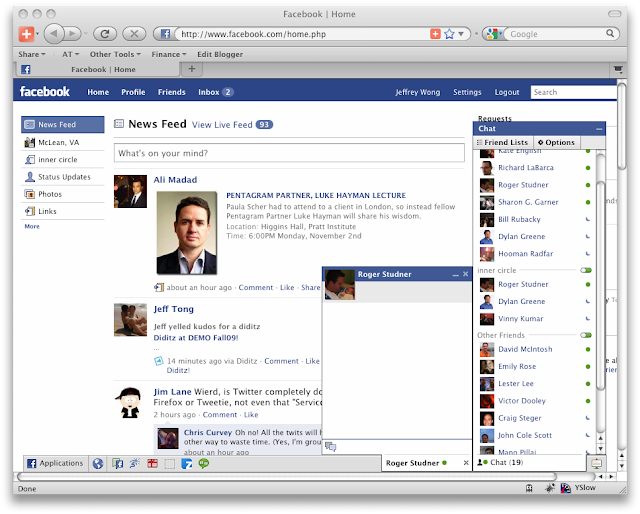Open Firebug bug icon in status bar
Viewport: 640px width, 514px height.
550,487
